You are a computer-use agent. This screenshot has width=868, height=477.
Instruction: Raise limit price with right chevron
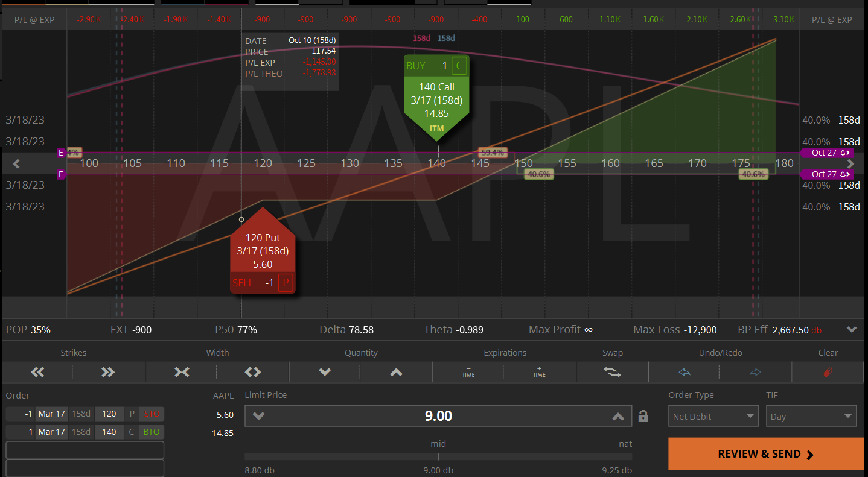(x=618, y=416)
